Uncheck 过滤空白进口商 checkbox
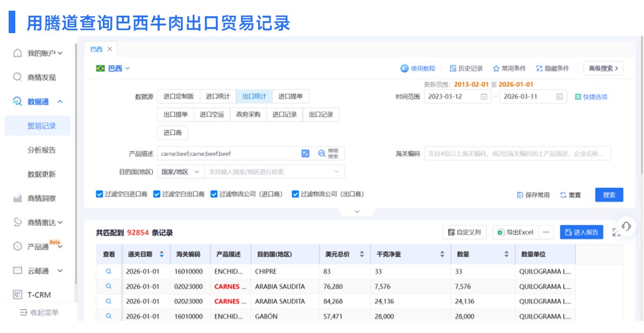This screenshot has height=333, width=644. tap(98, 193)
